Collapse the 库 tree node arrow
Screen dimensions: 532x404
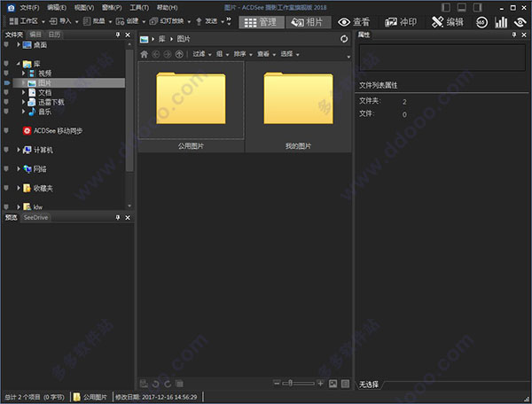point(19,64)
